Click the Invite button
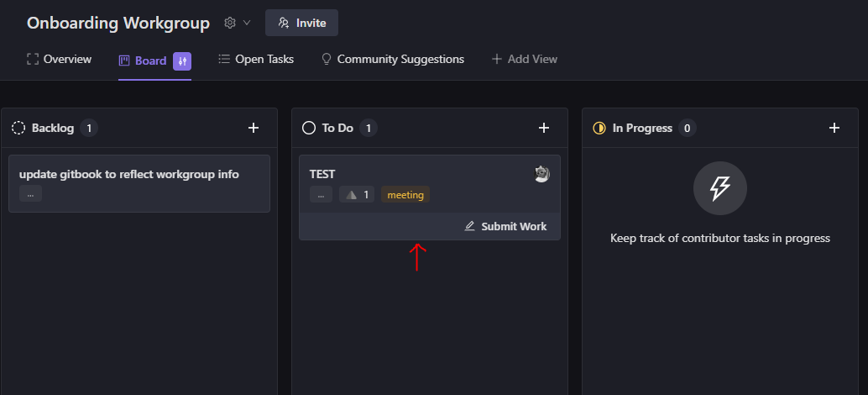The image size is (868, 395). tap(301, 23)
